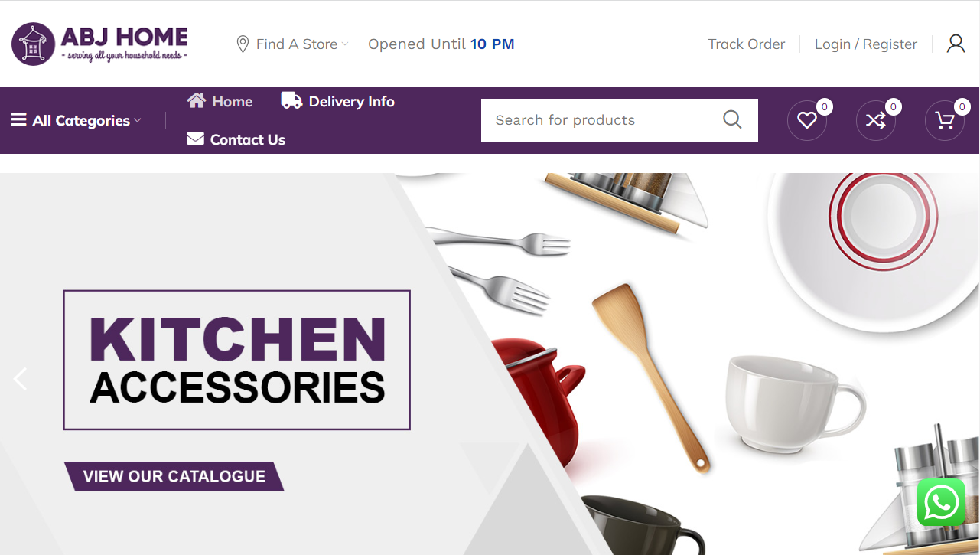Open the WhatsApp chat icon
The image size is (980, 555).
coord(941,503)
